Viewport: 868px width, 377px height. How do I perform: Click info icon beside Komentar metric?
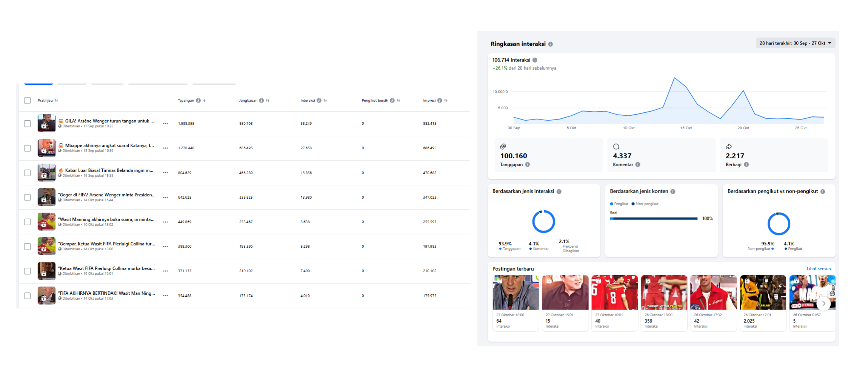(x=638, y=165)
